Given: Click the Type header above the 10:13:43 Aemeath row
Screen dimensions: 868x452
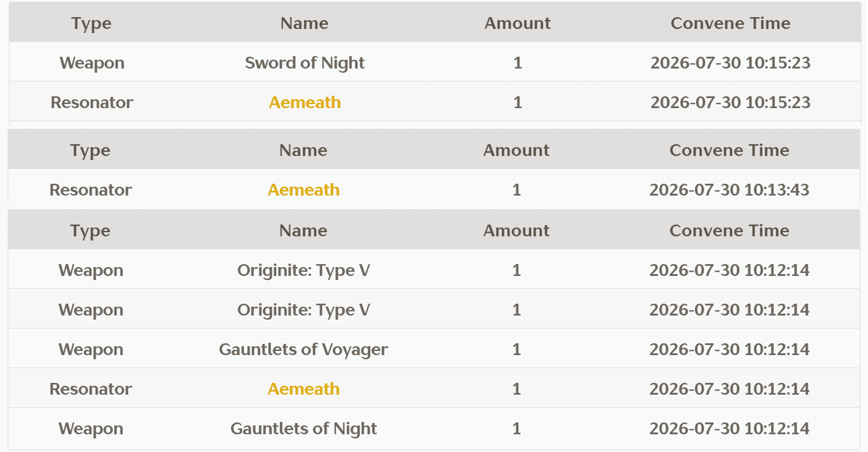Looking at the screenshot, I should pyautogui.click(x=90, y=150).
